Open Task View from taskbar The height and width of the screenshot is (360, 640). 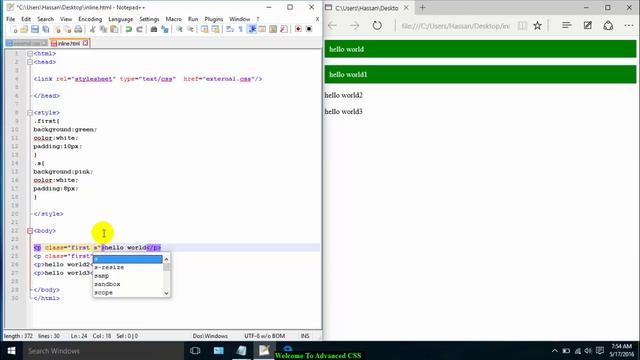195,351
